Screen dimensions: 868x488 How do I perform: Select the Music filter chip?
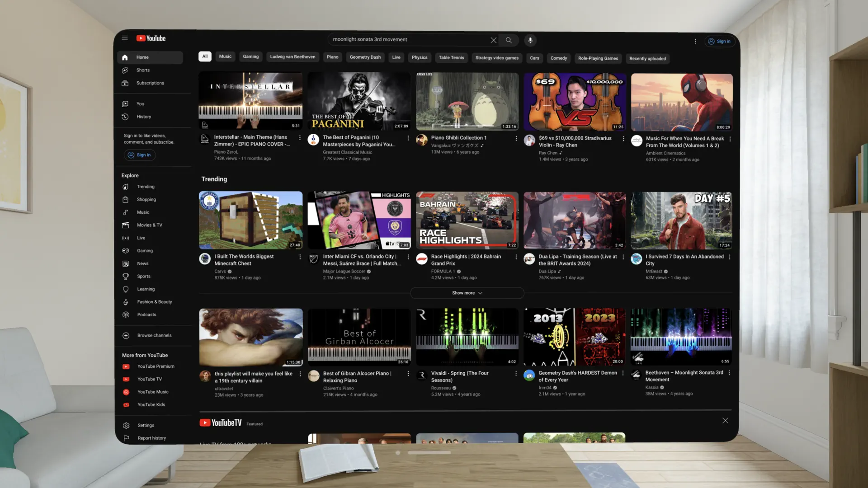tap(225, 56)
